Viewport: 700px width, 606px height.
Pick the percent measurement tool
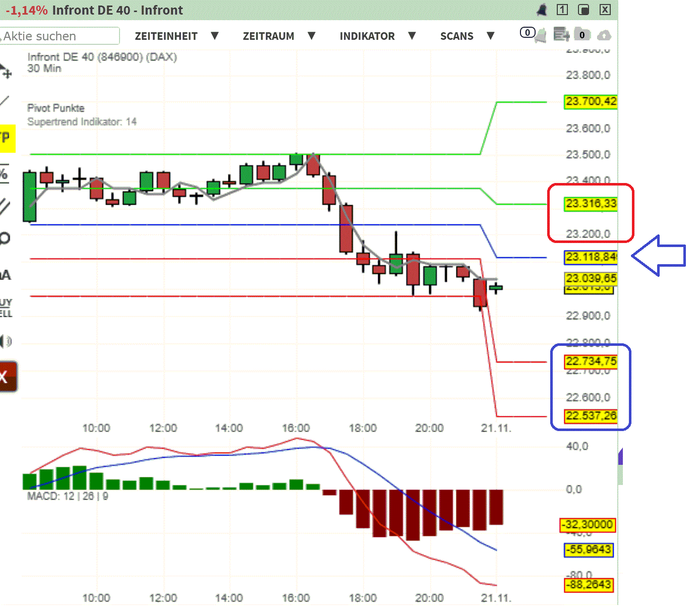[x=4, y=174]
